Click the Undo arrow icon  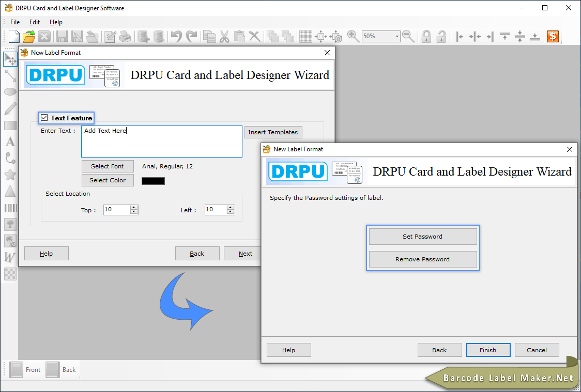point(177,36)
